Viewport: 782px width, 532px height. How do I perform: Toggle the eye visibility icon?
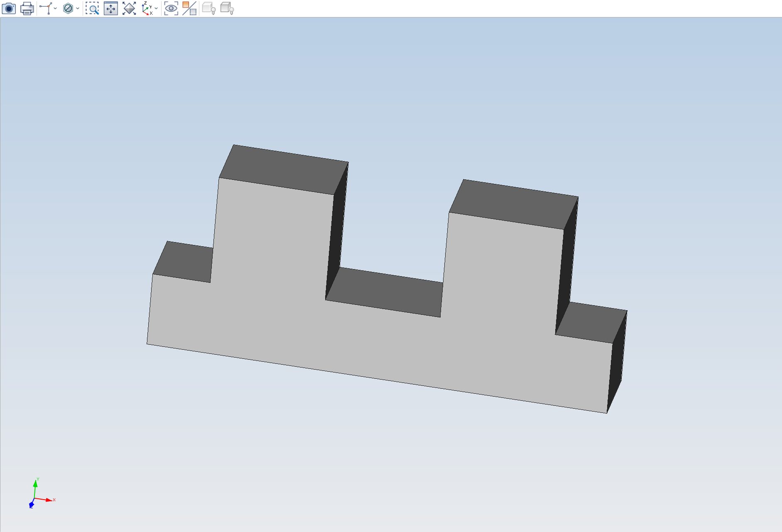[x=171, y=8]
